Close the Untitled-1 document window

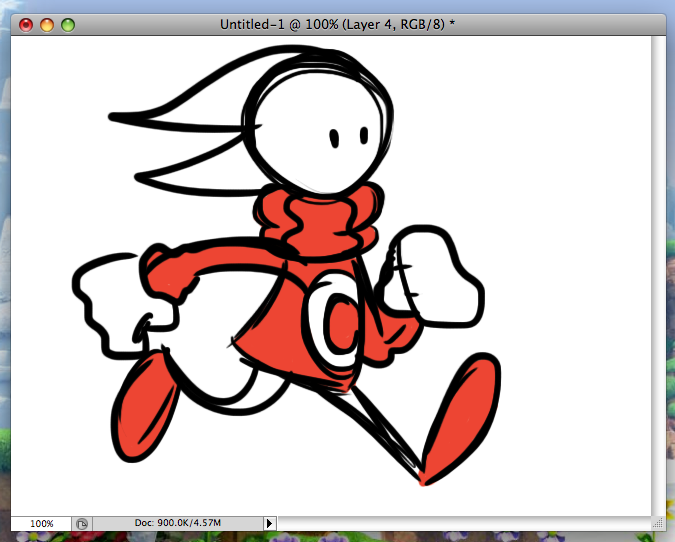[26, 25]
